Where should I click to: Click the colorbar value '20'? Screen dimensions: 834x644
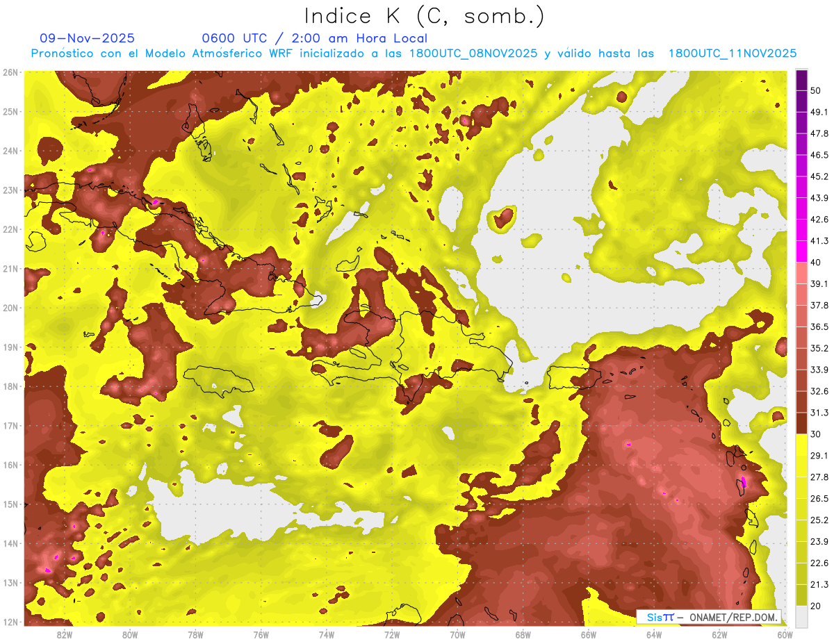[817, 606]
